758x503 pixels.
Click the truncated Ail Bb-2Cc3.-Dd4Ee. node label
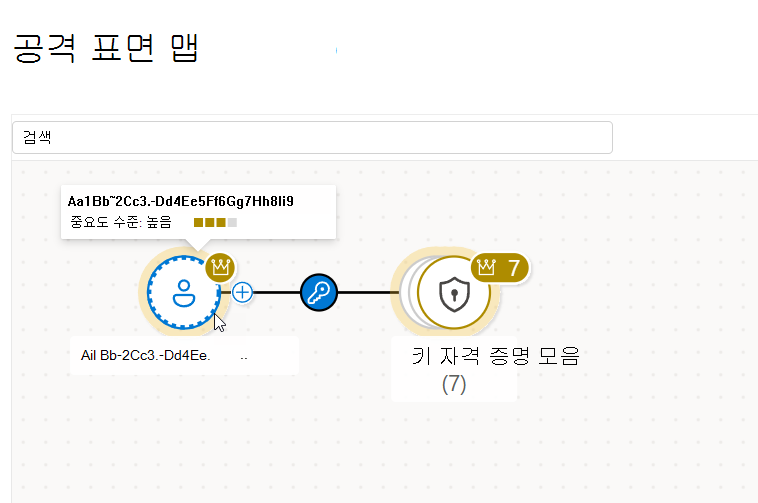(146, 356)
